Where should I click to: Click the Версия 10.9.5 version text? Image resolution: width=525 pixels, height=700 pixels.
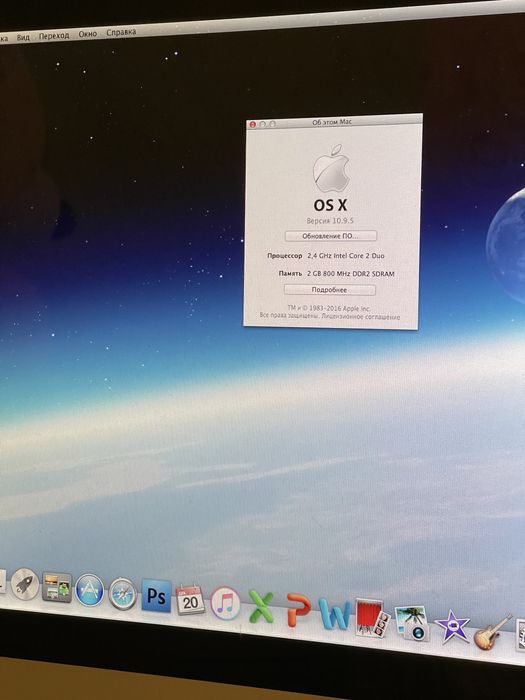coord(330,221)
